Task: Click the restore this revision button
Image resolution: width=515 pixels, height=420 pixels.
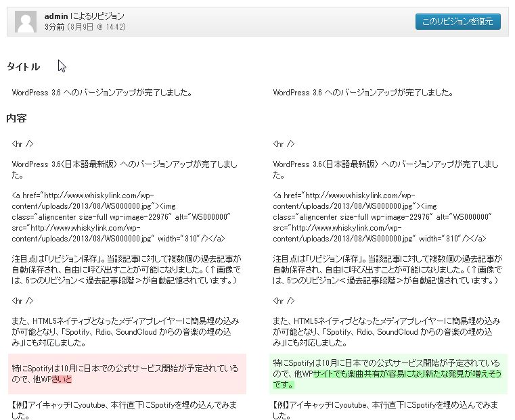Action: pos(458,22)
